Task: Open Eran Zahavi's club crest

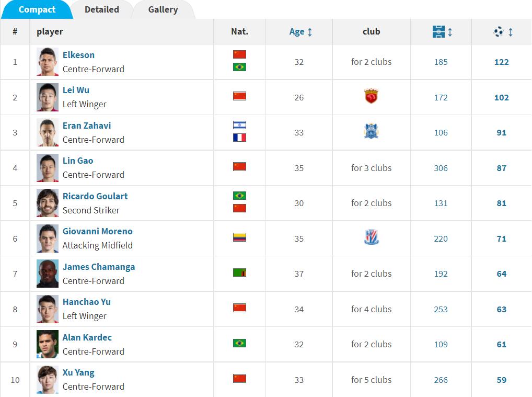Action: [x=371, y=131]
